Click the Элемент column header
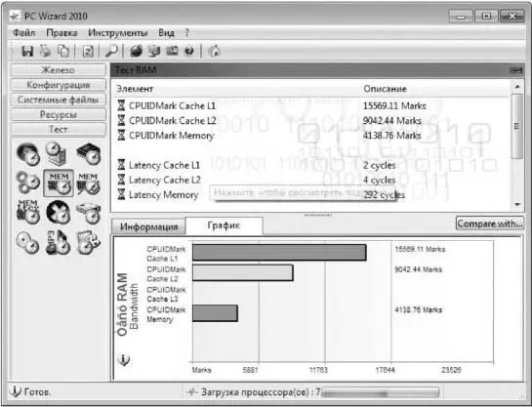532x407 pixels. coord(135,89)
